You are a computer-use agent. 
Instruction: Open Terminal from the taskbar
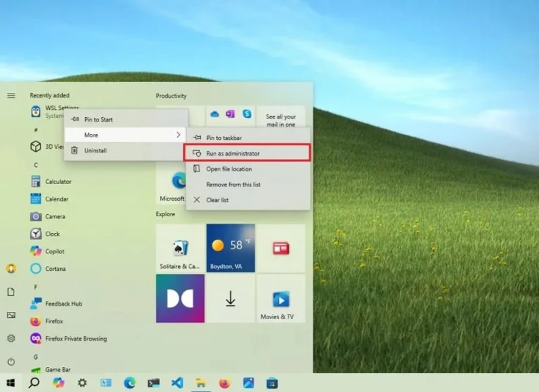click(x=154, y=383)
